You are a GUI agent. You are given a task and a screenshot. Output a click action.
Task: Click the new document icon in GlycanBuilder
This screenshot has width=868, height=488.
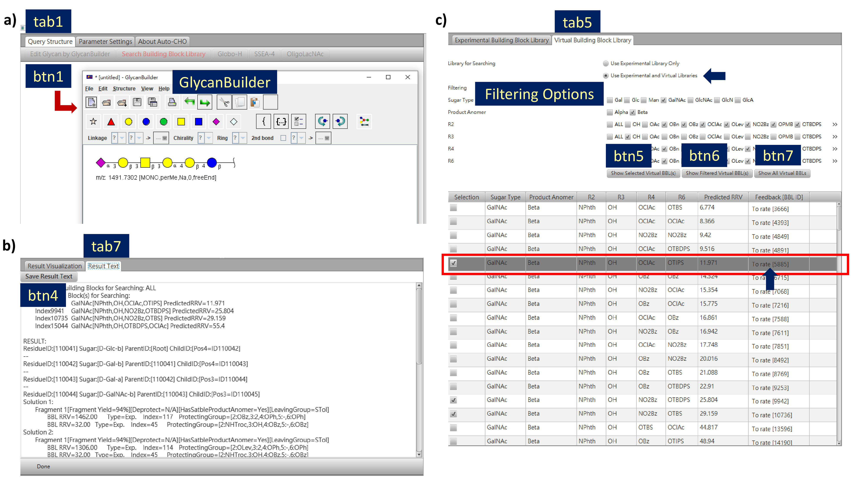(x=91, y=102)
